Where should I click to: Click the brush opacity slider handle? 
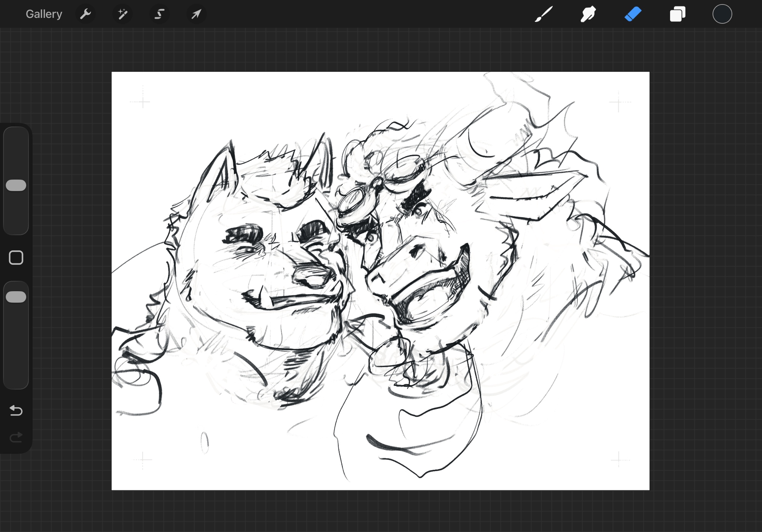(x=16, y=297)
